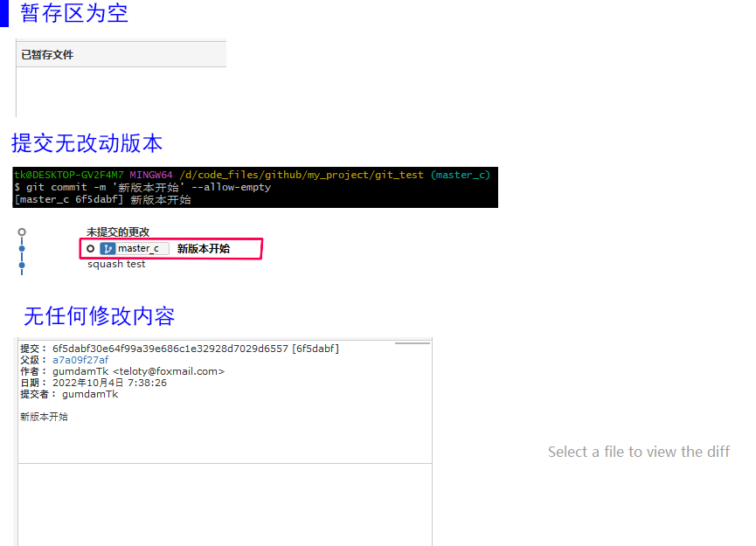
Task: Select the commit '新版本开始' in history
Action: [x=203, y=249]
